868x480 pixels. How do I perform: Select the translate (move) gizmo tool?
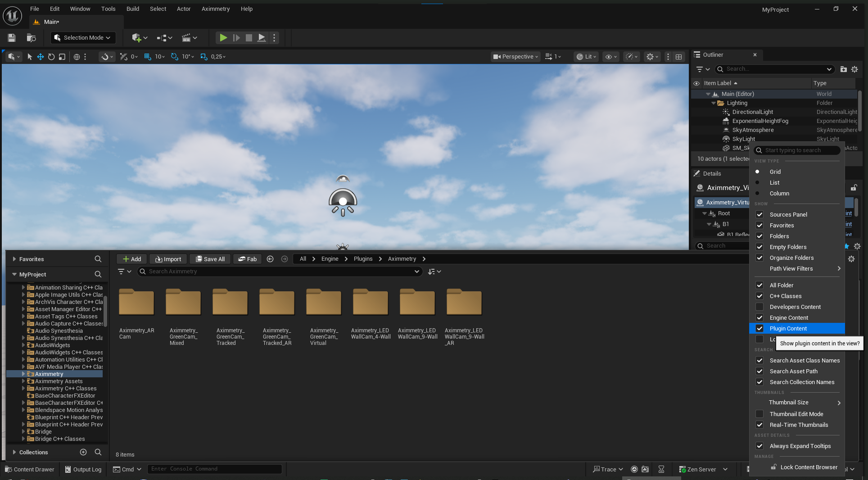40,57
